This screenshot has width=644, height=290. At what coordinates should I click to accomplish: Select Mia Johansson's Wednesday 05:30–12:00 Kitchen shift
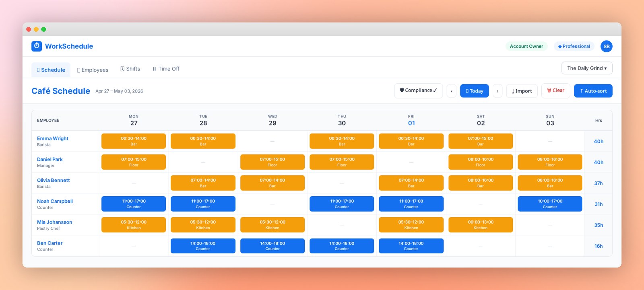(272, 225)
